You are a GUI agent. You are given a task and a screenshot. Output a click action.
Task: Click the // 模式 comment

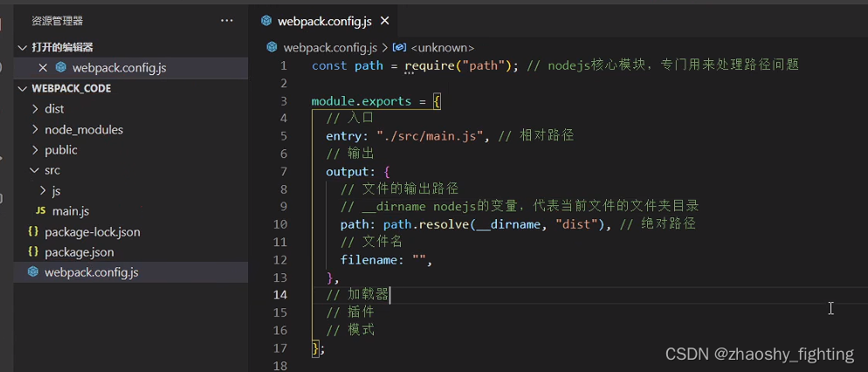point(350,330)
